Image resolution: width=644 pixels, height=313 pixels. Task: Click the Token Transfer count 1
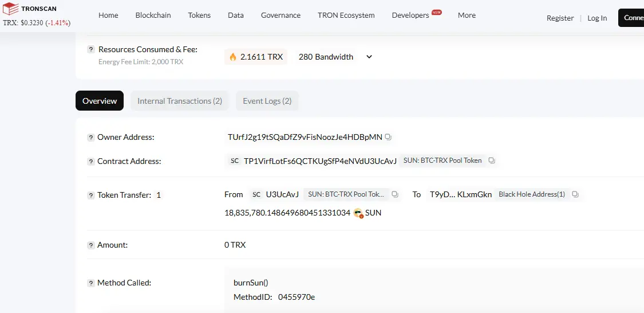point(159,195)
